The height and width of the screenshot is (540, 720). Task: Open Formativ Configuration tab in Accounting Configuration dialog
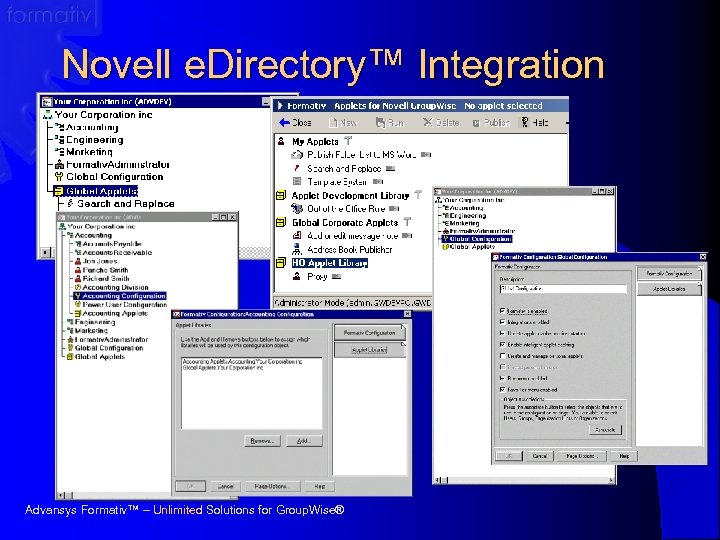pyautogui.click(x=369, y=333)
